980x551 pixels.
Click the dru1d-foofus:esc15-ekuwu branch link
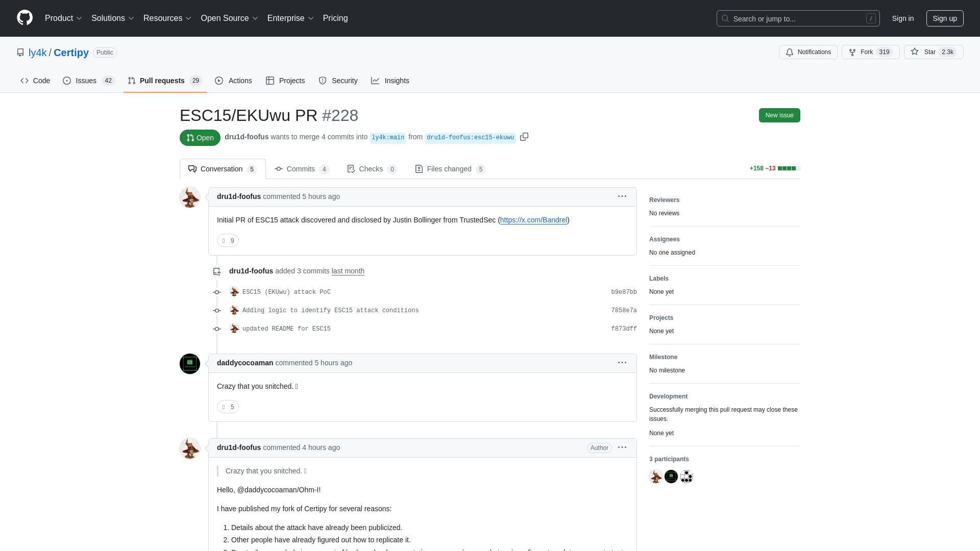click(x=470, y=137)
